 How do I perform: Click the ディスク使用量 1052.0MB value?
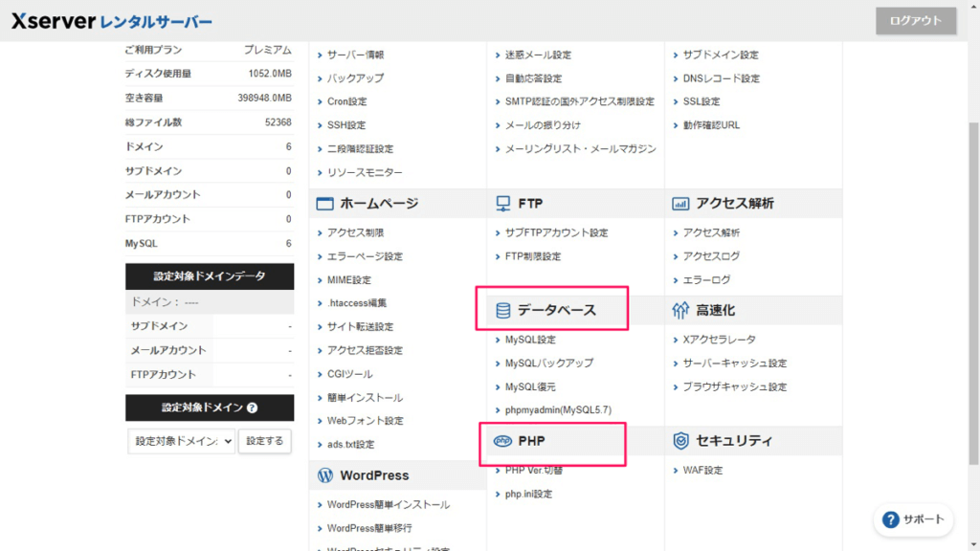click(270, 74)
